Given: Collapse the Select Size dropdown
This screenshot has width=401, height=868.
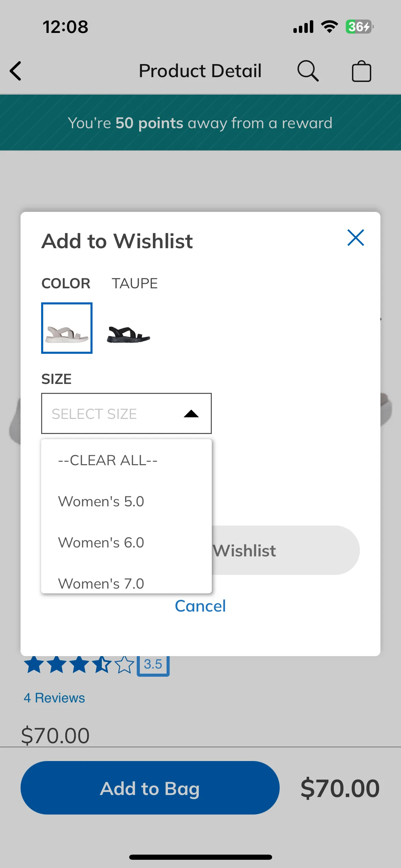Looking at the screenshot, I should tap(126, 413).
